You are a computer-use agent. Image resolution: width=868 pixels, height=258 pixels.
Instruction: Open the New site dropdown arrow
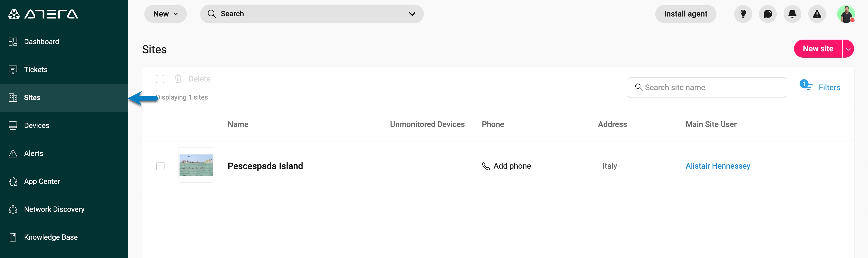tap(848, 49)
